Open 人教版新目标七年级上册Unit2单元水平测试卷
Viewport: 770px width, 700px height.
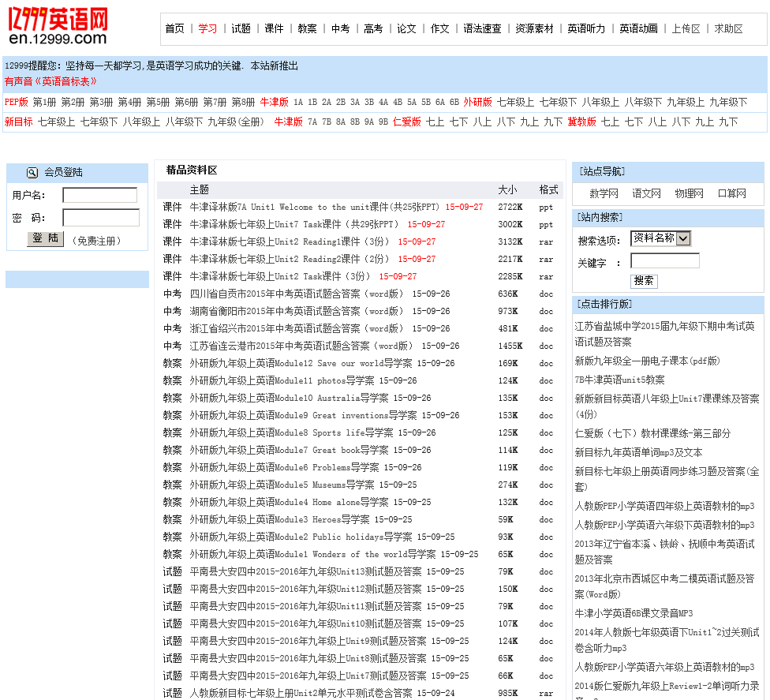pyautogui.click(x=301, y=693)
